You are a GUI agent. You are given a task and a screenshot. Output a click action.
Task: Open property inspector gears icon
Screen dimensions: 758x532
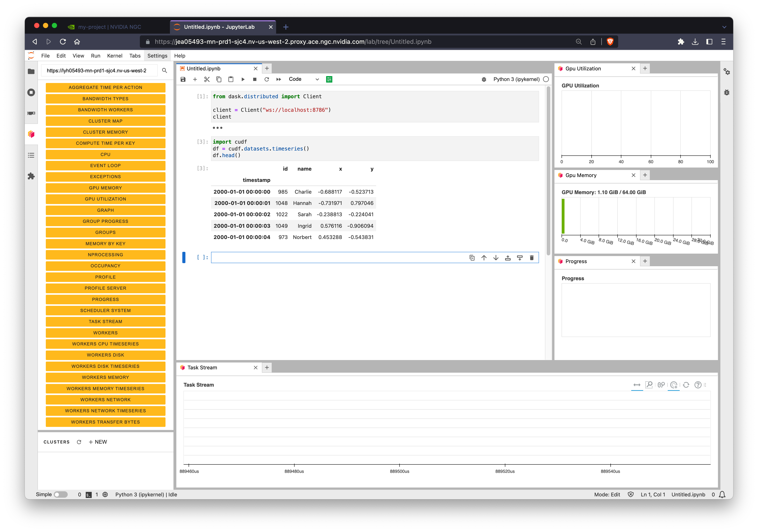click(x=727, y=71)
